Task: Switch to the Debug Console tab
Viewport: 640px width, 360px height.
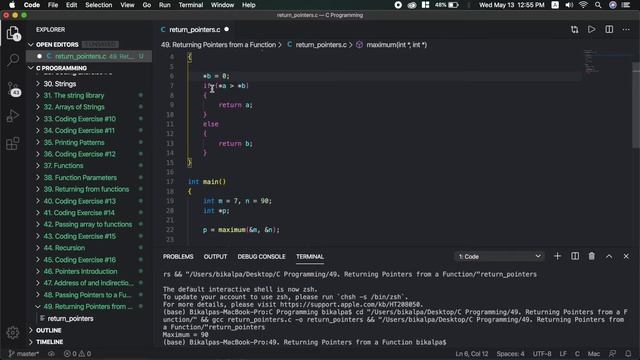Action: click(x=261, y=256)
